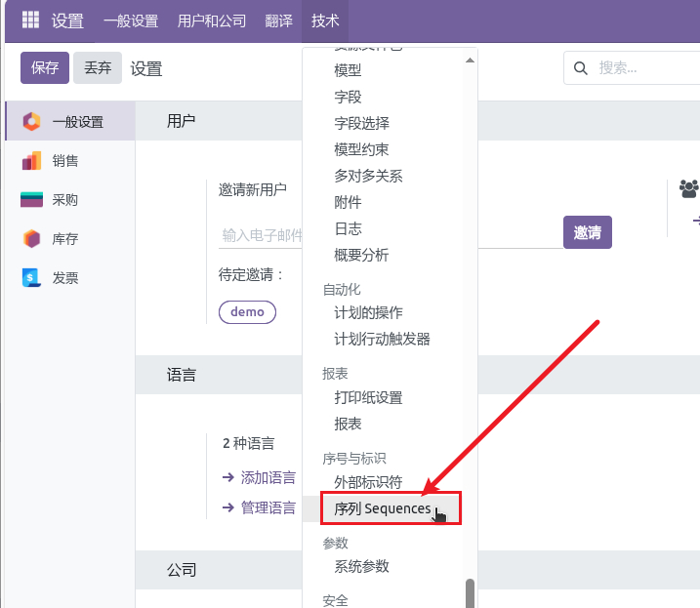The image size is (700, 608).
Task: Open the Invoicing (发票) module icon
Action: click(x=31, y=278)
